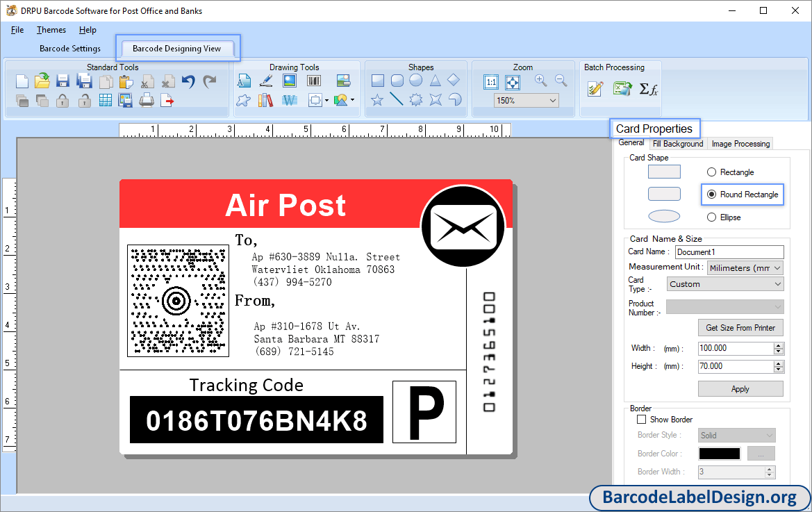The image size is (812, 512).
Task: Edit the Card Name field
Action: tap(729, 252)
